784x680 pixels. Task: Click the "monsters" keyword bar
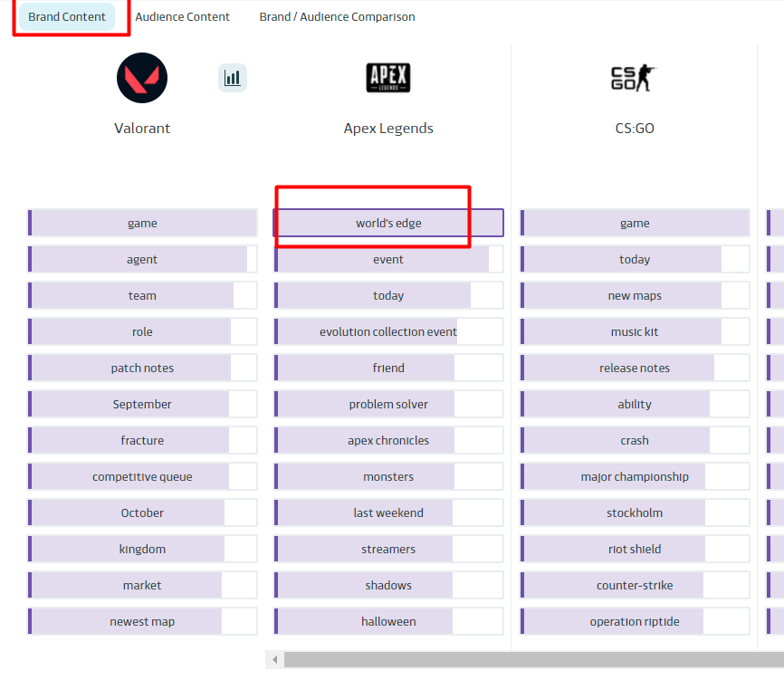click(388, 476)
